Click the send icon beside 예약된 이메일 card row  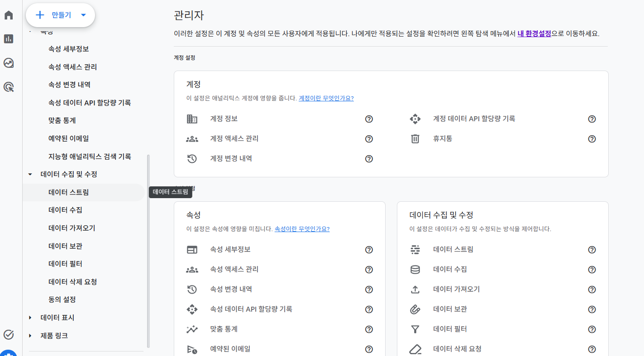[192, 349]
